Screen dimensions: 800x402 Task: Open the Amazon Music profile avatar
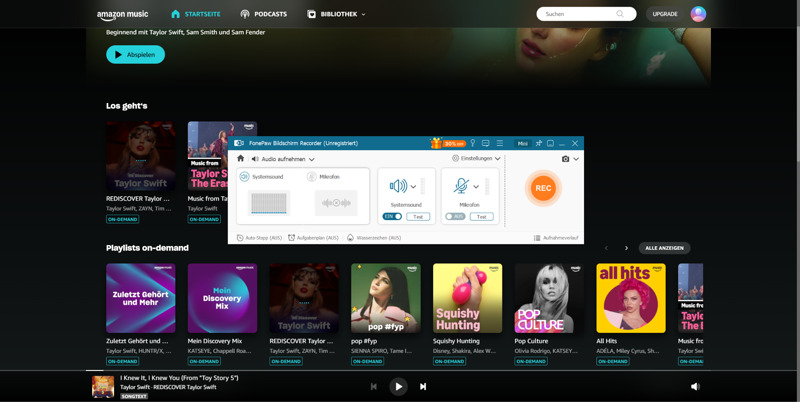point(698,14)
